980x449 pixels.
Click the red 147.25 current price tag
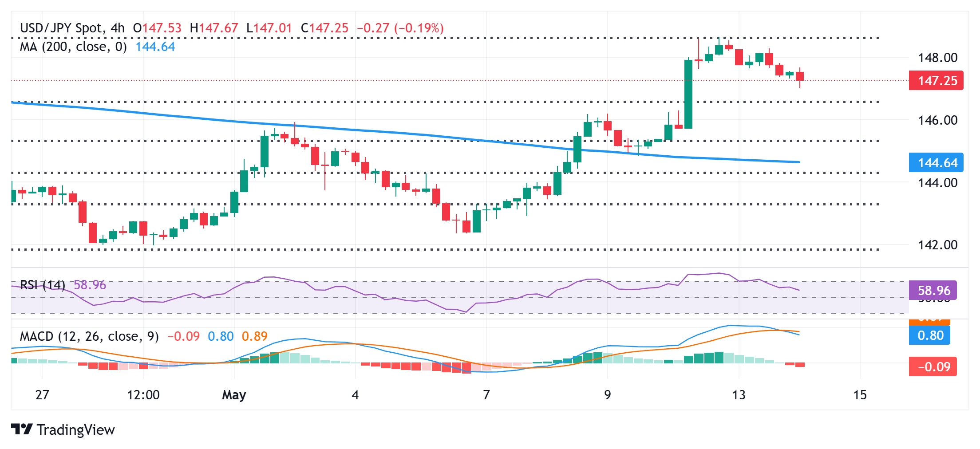click(936, 81)
